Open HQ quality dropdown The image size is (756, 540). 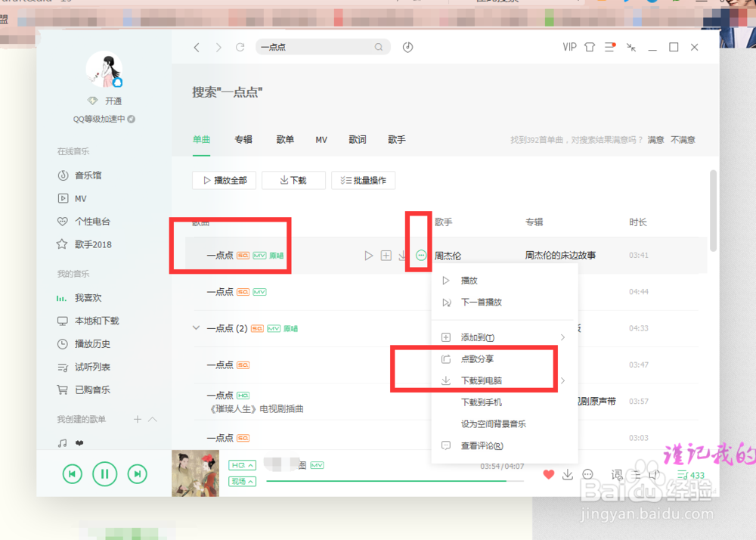pos(242,465)
